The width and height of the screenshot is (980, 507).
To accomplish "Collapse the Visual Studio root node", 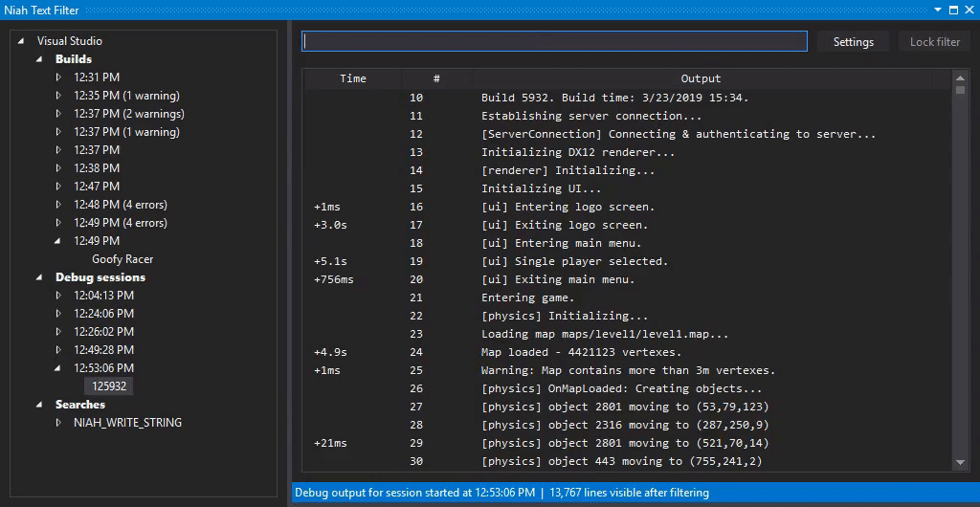I will click(x=22, y=41).
